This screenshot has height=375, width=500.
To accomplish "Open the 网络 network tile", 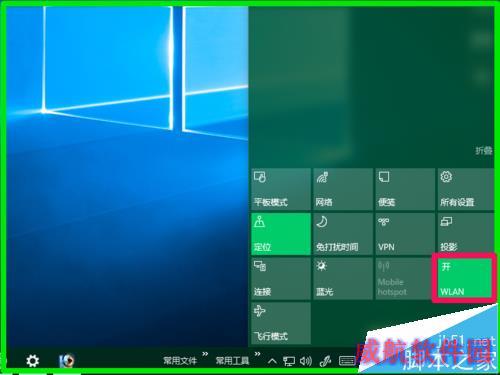I will coord(343,189).
